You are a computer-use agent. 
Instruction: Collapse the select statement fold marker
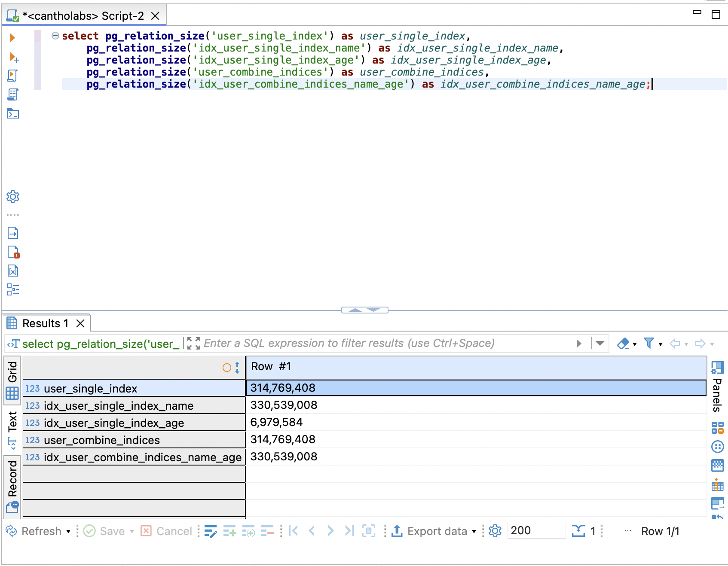click(55, 36)
